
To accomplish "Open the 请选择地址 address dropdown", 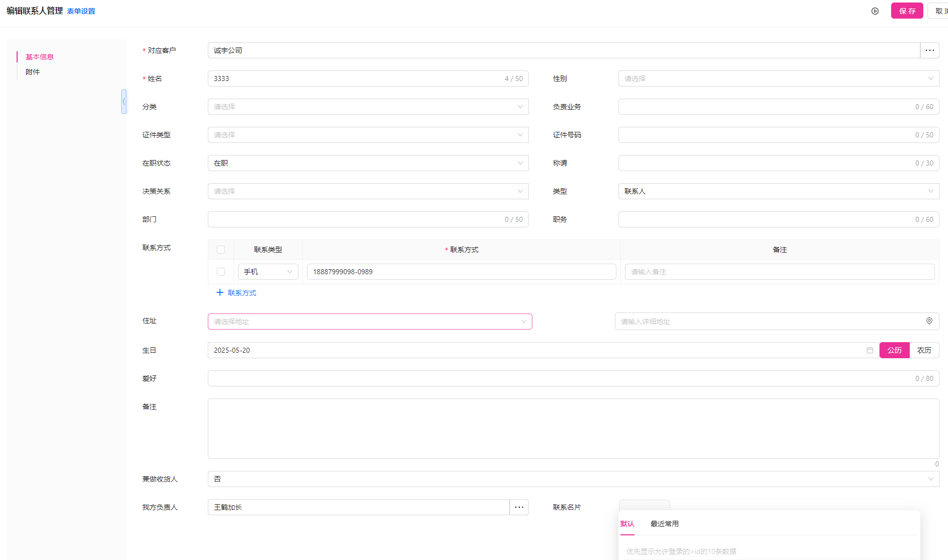I will point(370,322).
